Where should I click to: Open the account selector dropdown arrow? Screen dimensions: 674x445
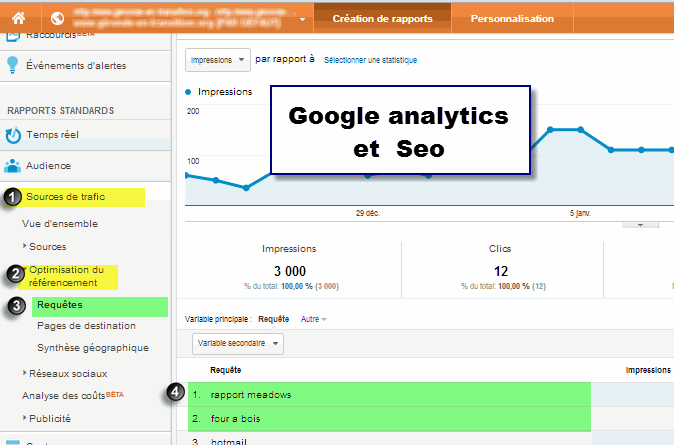coord(303,19)
